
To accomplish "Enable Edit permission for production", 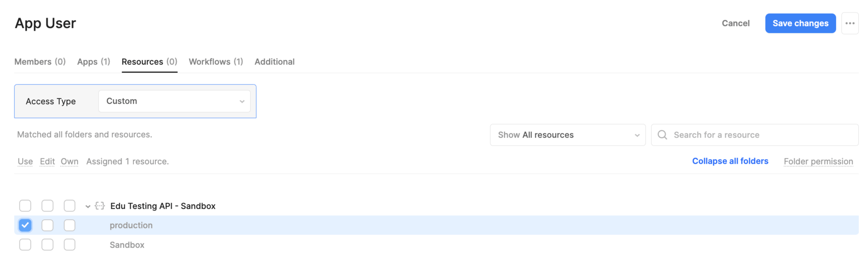I will (47, 225).
